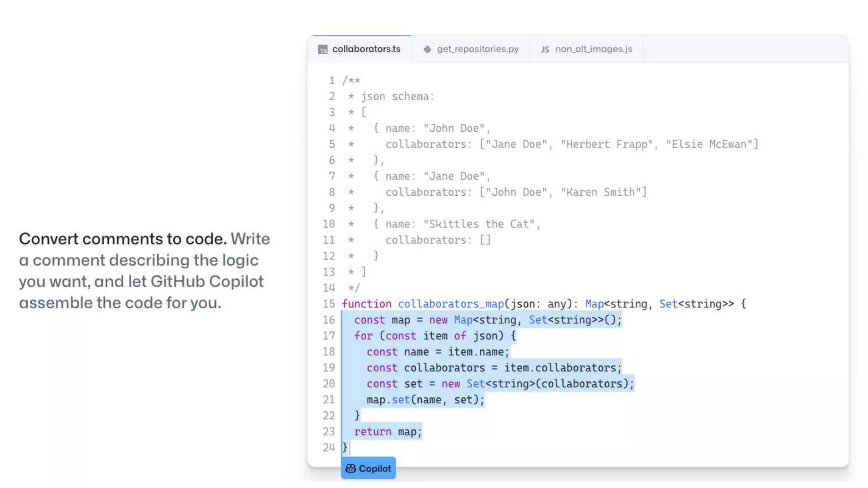Click the Python icon on get_repositories tab
Screen dimensions: 868x488
[x=427, y=49]
